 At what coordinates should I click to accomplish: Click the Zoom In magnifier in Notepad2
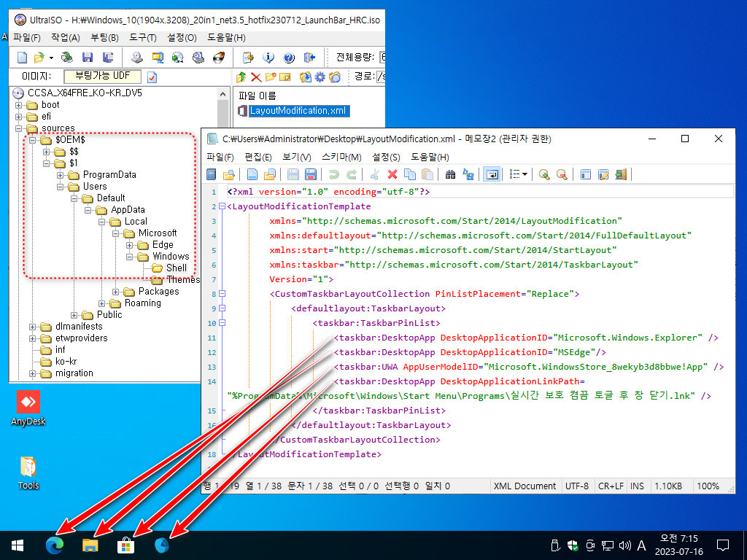tap(544, 175)
